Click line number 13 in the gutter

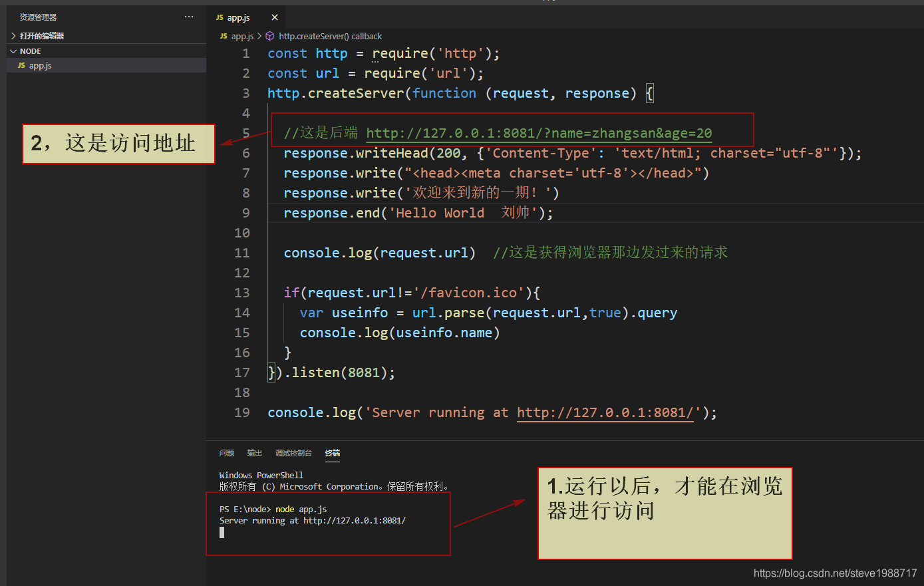coord(242,293)
